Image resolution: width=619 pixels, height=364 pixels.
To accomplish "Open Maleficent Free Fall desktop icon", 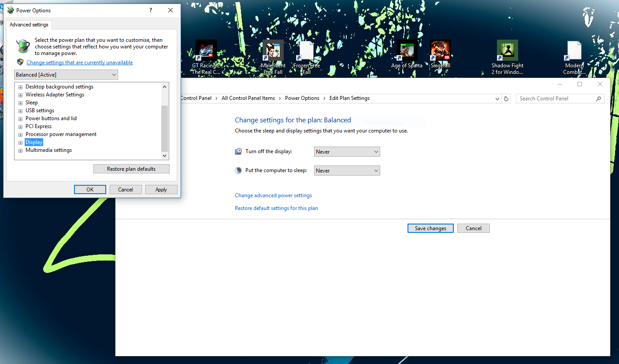I will pyautogui.click(x=273, y=51).
